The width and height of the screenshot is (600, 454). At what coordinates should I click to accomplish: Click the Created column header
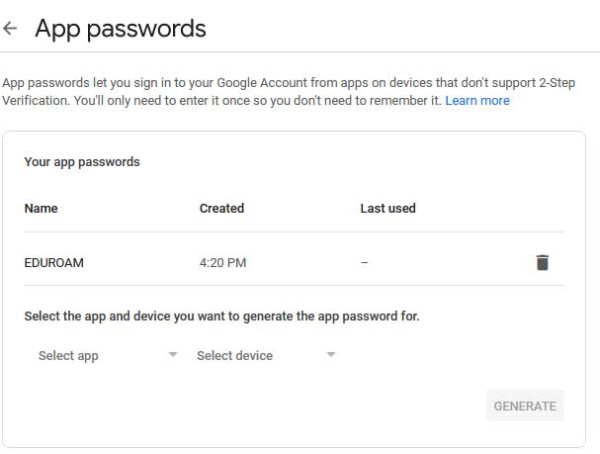coord(222,208)
